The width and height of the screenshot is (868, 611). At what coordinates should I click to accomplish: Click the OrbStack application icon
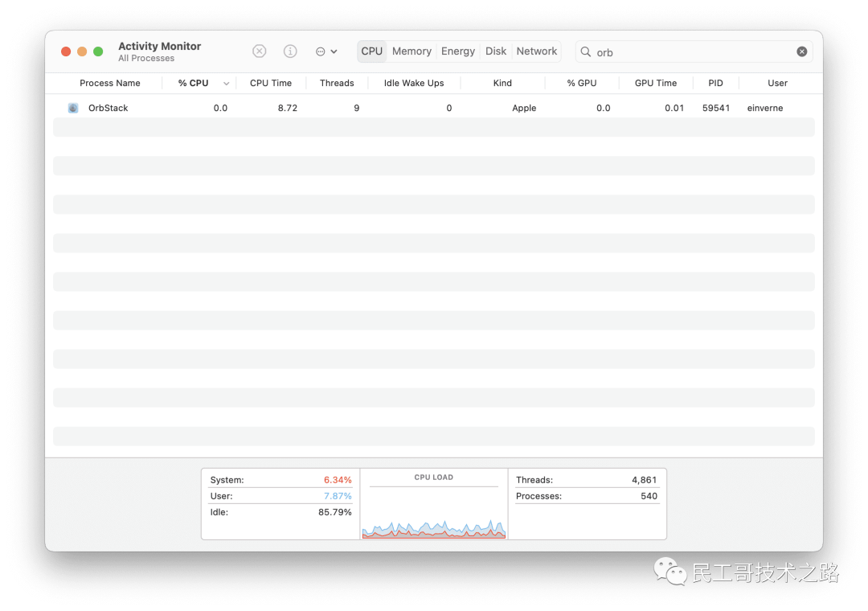click(x=73, y=107)
